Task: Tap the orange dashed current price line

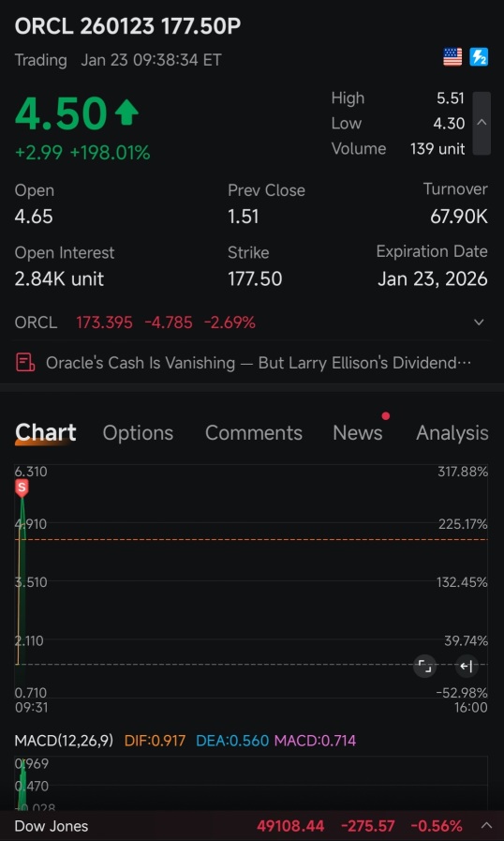Action: [x=252, y=539]
